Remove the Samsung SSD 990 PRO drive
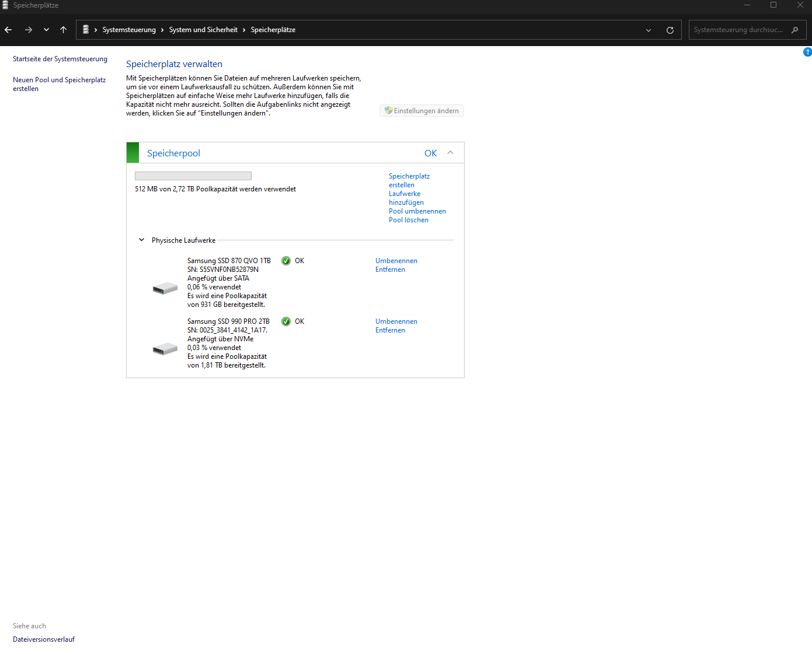The height and width of the screenshot is (654, 812). 390,330
